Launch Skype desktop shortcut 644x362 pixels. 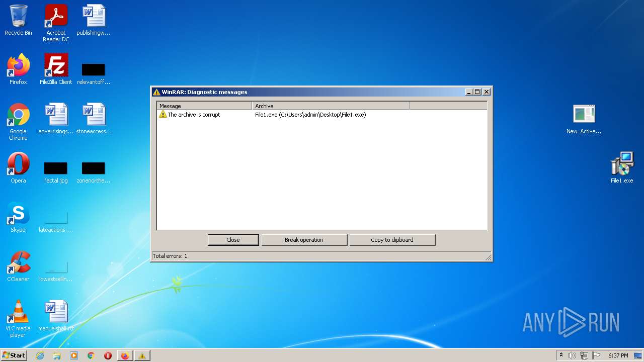tap(18, 217)
